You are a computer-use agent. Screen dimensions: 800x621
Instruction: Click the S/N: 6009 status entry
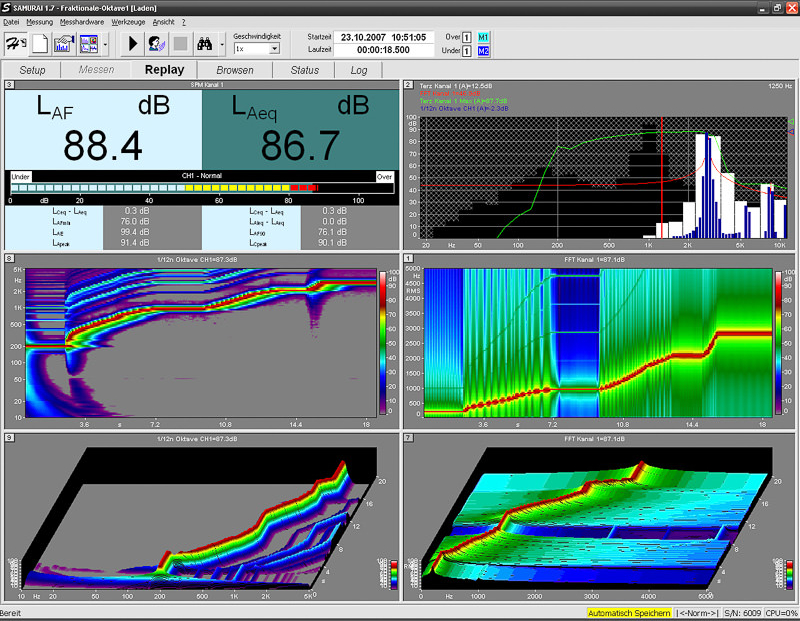pos(742,613)
